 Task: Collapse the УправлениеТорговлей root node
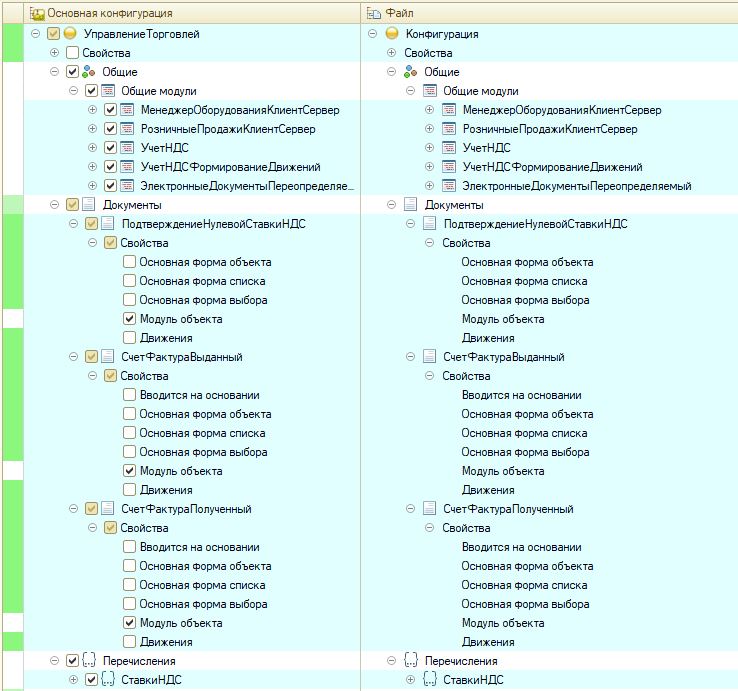pyautogui.click(x=35, y=33)
